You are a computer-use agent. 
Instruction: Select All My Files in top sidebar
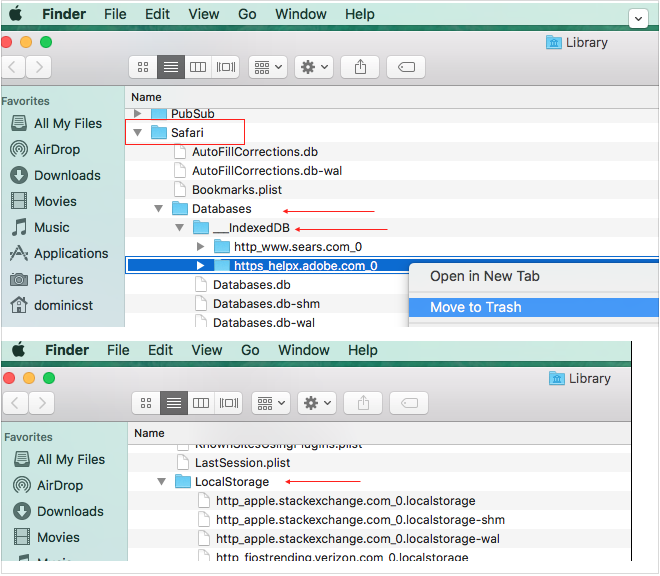56,123
